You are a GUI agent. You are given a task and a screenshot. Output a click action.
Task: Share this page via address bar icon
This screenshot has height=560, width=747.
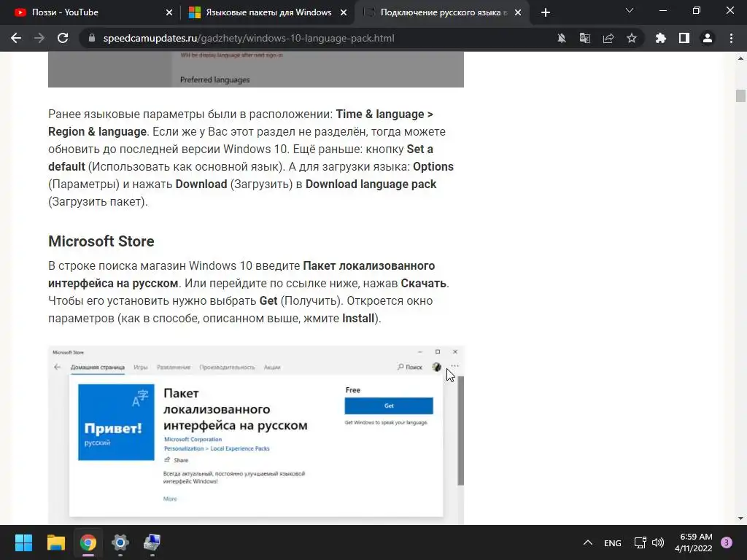608,38
